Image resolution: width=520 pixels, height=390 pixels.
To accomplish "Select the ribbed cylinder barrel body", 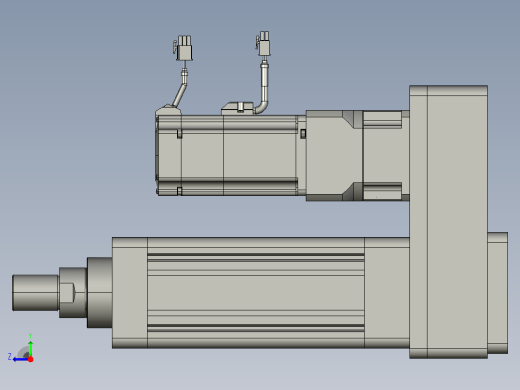I will 256,293.
